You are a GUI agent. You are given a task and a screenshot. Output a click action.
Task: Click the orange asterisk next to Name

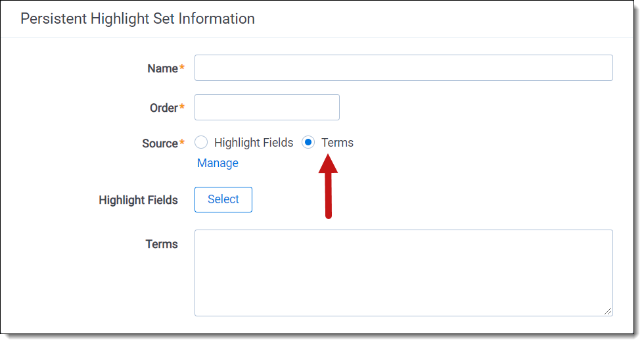coord(182,68)
